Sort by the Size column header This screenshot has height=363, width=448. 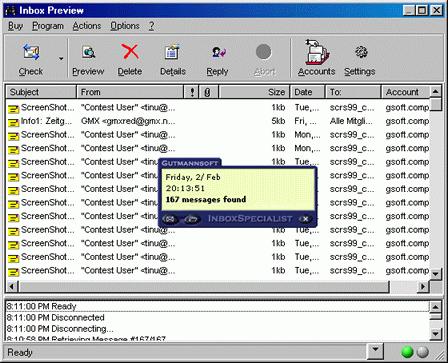255,92
